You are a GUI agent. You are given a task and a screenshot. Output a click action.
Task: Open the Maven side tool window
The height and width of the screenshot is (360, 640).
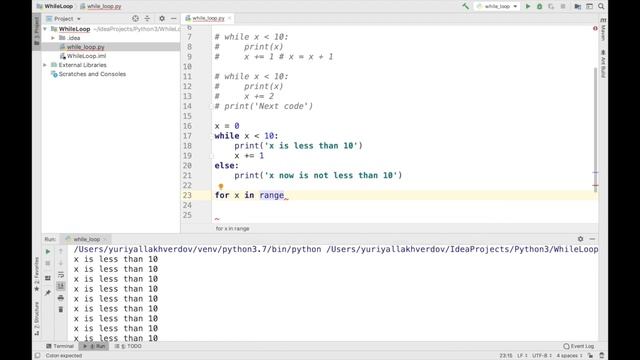point(603,29)
